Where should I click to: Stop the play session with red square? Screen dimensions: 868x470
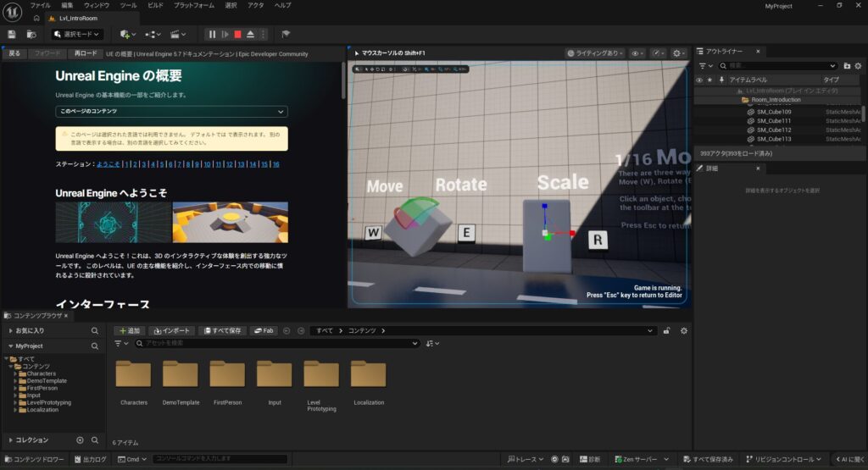[237, 34]
